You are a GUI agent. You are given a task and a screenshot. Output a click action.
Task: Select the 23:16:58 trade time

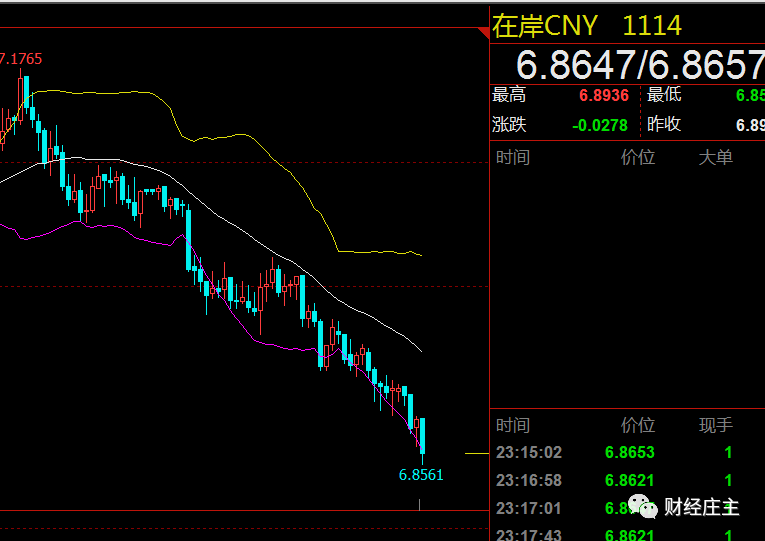(x=529, y=481)
